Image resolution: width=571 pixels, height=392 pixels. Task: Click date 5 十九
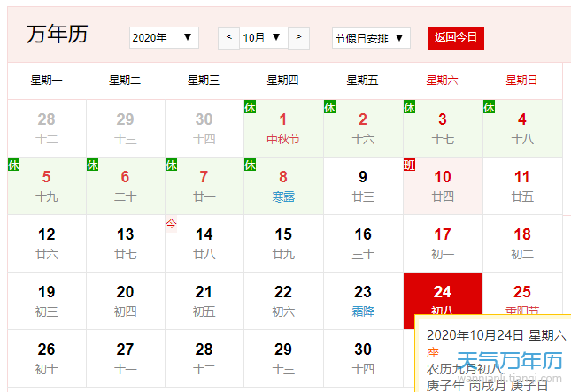pos(47,186)
